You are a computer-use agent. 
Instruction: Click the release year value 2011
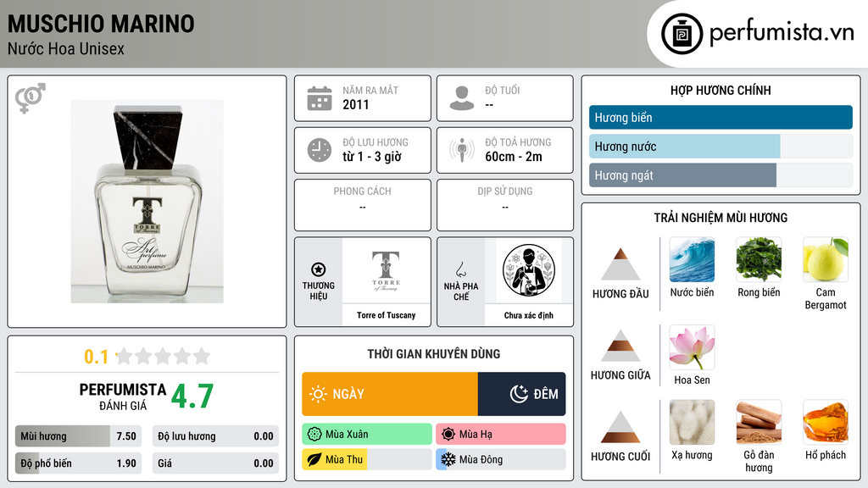pos(356,104)
